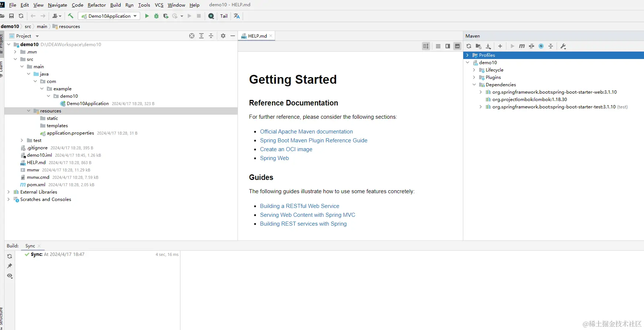The width and height of the screenshot is (644, 330).
Task: Expand the .mvn folder
Action: pyautogui.click(x=15, y=52)
